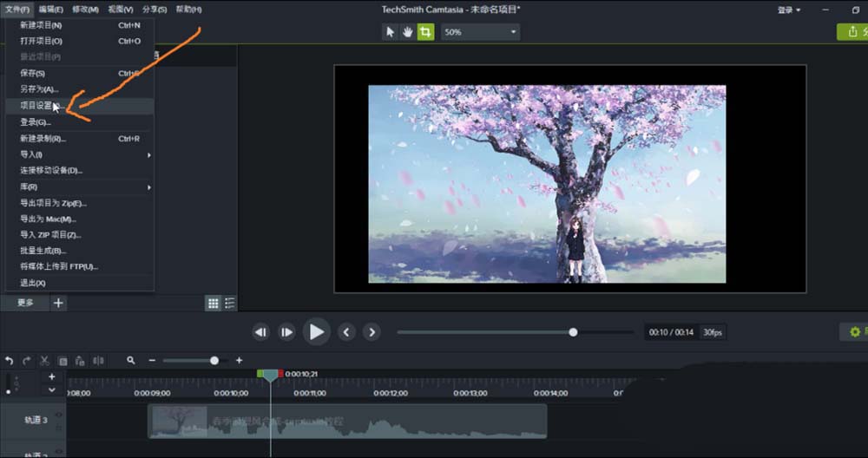Open the 分享(S) menu
The image size is (868, 458).
(x=155, y=10)
